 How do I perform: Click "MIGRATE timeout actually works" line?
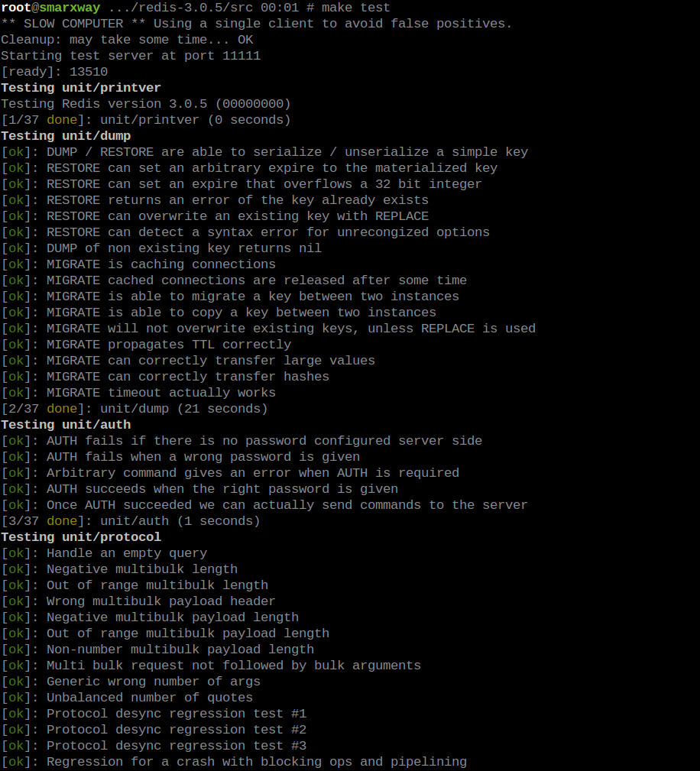[x=138, y=393]
